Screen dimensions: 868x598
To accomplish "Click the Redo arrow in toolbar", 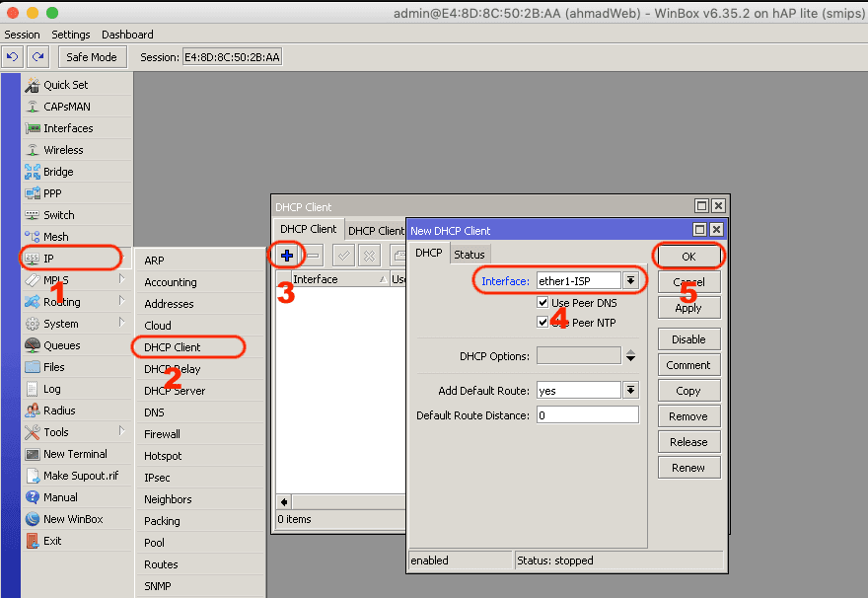I will [x=37, y=57].
